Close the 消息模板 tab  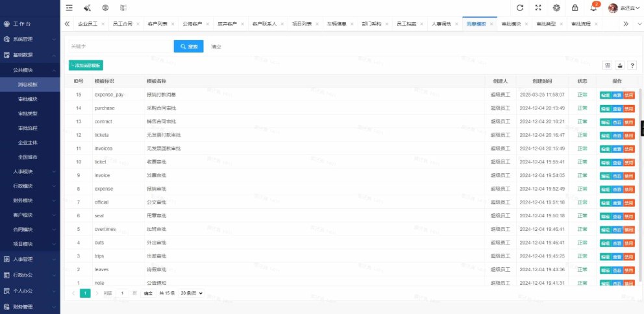pos(491,24)
